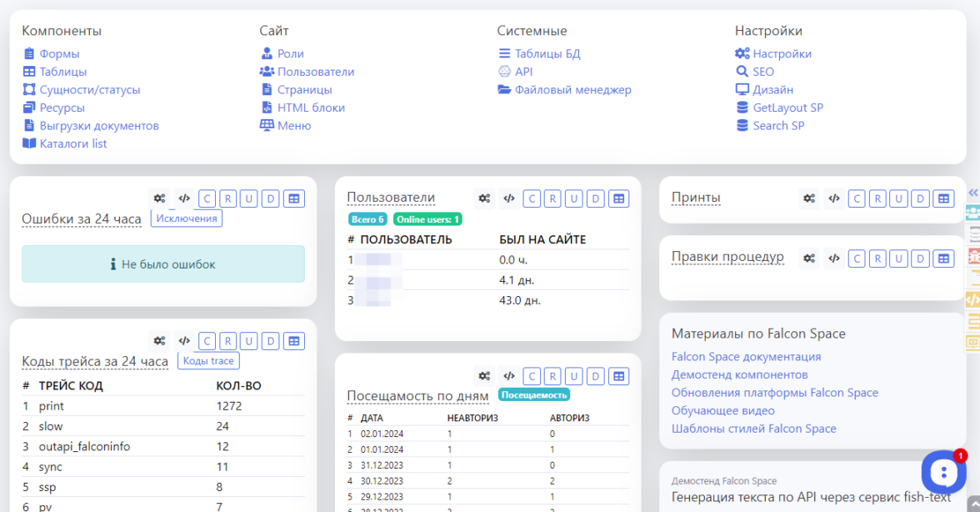Click gears icon in Ошибки за 24 часа widget
Image resolution: width=980 pixels, height=512 pixels.
159,198
